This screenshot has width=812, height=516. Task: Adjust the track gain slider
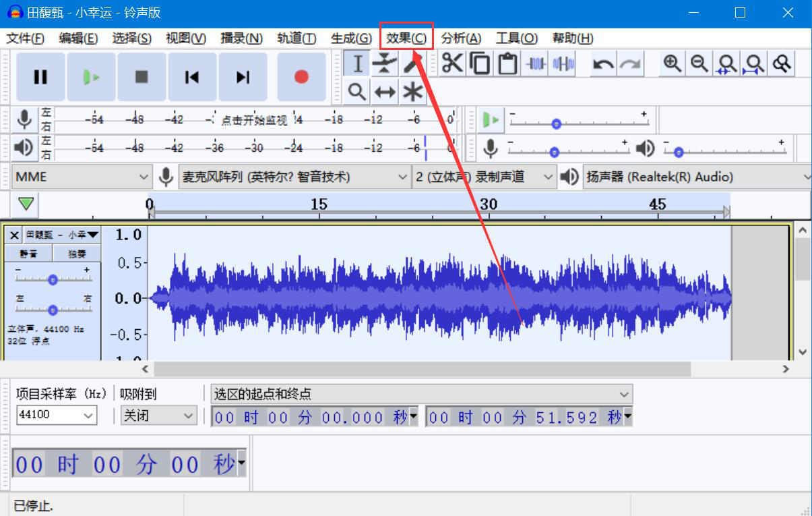53,279
